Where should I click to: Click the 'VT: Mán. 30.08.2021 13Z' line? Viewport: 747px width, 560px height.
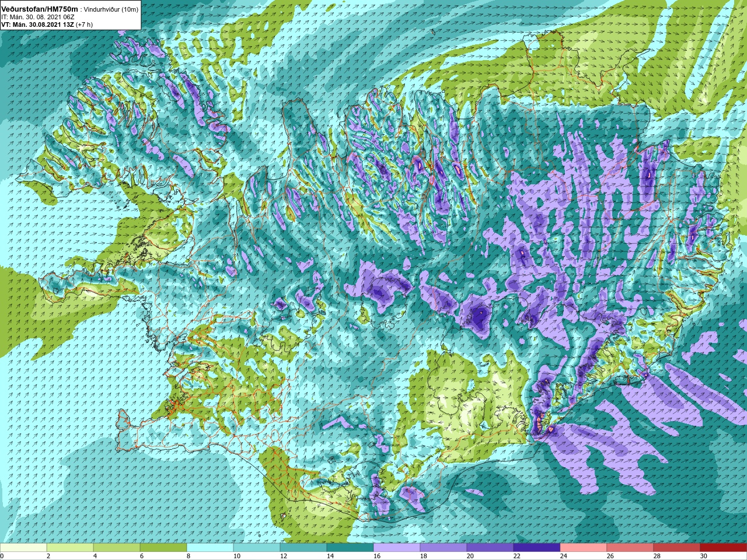(x=37, y=24)
